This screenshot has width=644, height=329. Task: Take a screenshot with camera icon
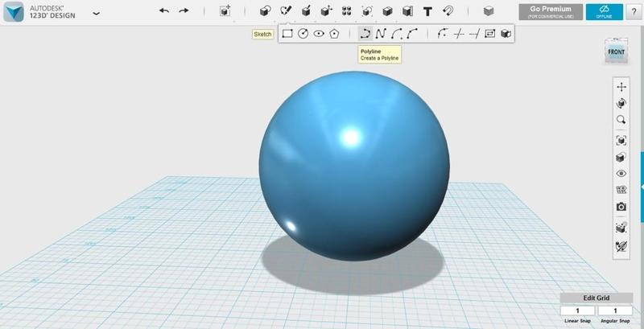(x=621, y=207)
